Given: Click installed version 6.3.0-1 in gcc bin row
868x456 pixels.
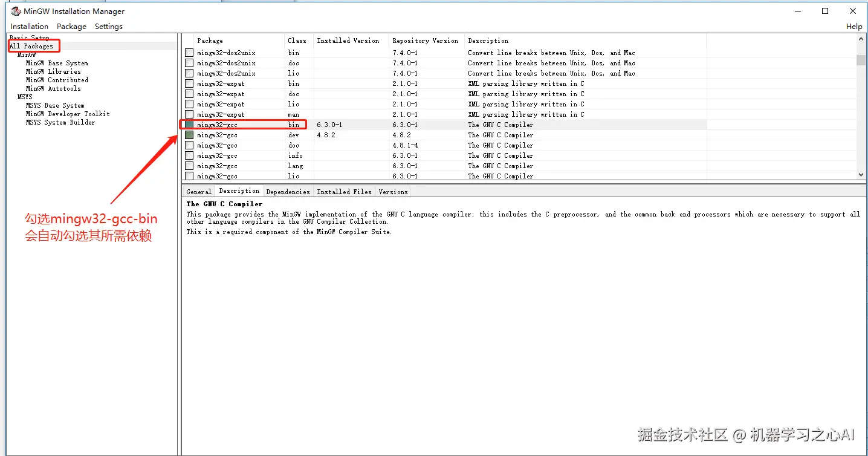Looking at the screenshot, I should pyautogui.click(x=329, y=125).
